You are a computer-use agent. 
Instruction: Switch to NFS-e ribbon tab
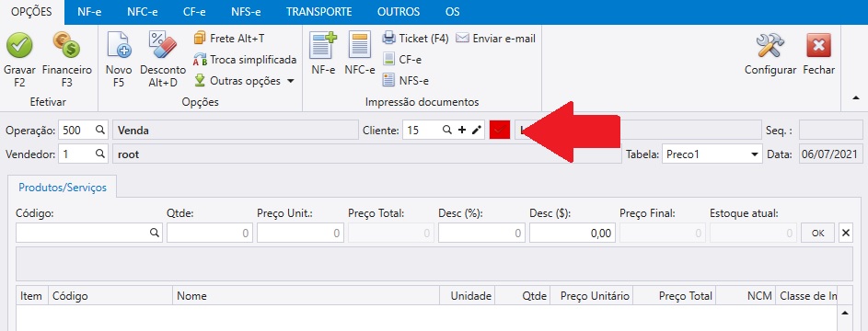[246, 12]
